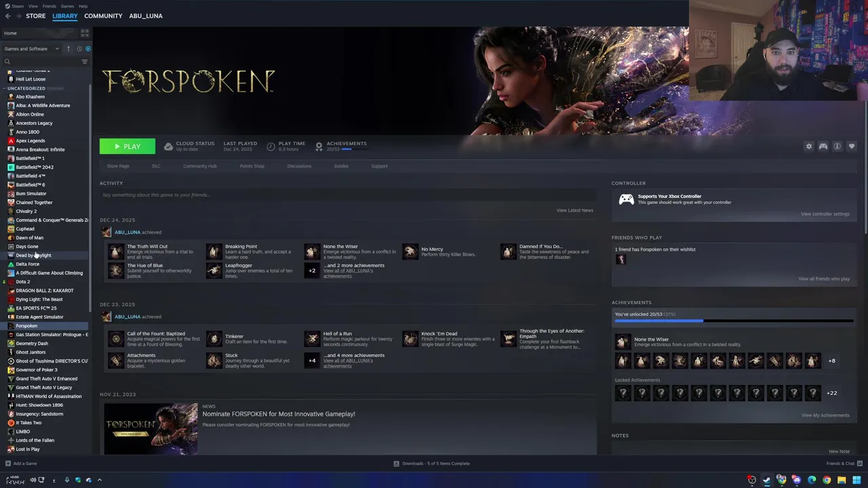Switch to the STORE tab
This screenshot has height=488, width=868.
36,16
